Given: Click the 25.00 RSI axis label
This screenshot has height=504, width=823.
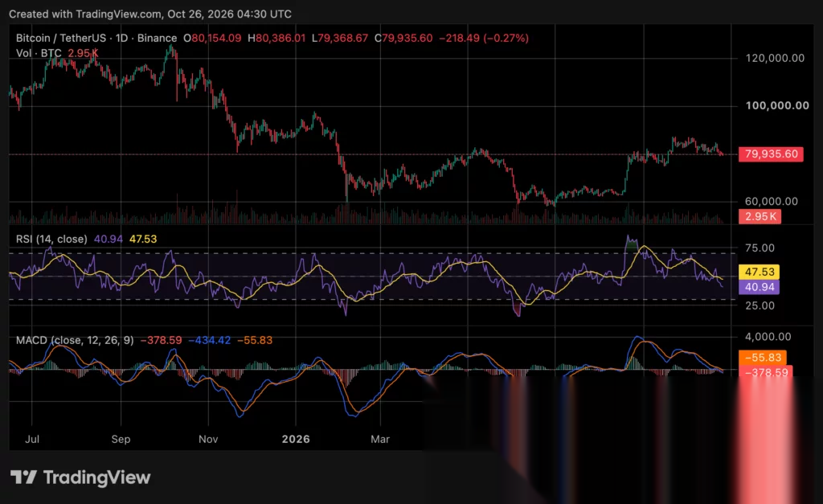Looking at the screenshot, I should [x=760, y=305].
